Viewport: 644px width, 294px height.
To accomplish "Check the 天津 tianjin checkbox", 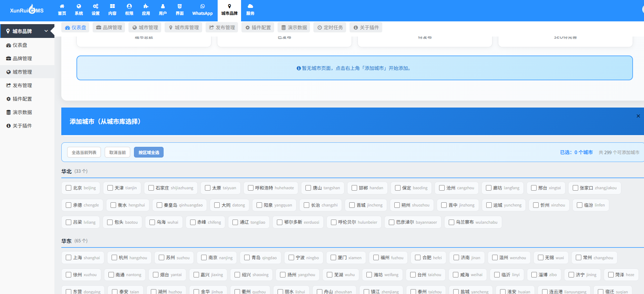I will tap(110, 188).
